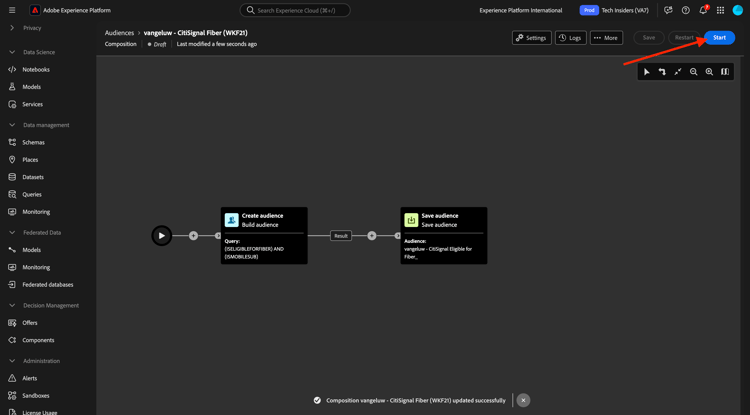Image resolution: width=750 pixels, height=415 pixels.
Task: Select the Create audience activity
Action: (264, 236)
